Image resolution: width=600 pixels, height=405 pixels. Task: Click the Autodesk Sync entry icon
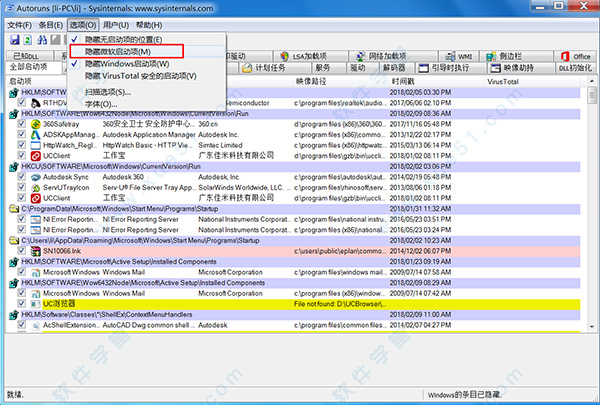tap(36, 177)
